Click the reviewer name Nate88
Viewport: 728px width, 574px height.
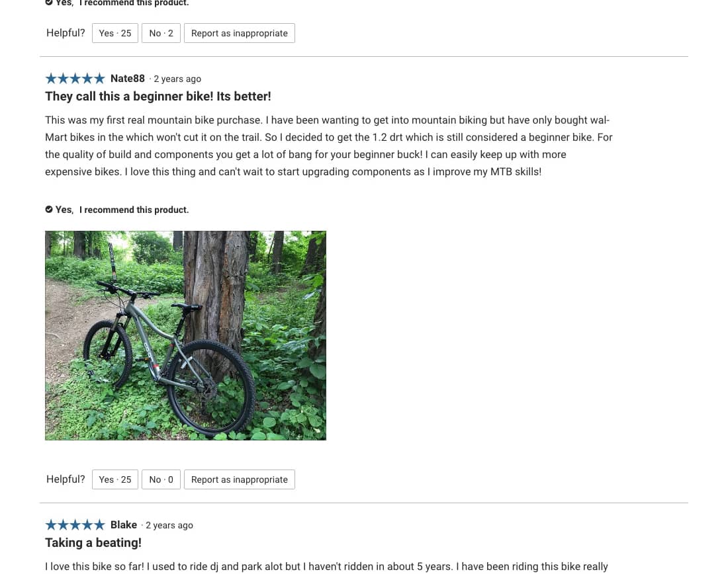128,79
